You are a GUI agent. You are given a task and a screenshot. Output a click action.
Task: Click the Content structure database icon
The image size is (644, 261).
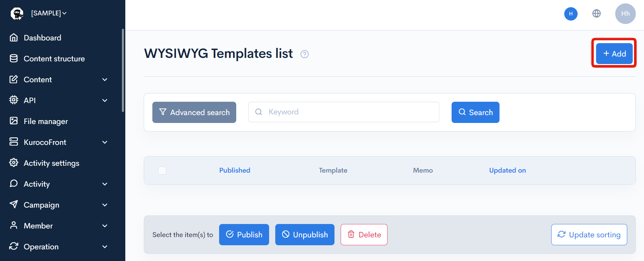[x=14, y=58]
